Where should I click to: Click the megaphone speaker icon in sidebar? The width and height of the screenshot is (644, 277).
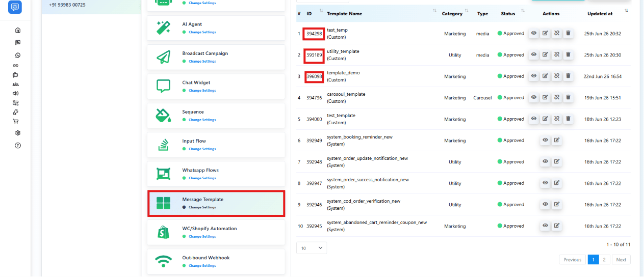[x=16, y=93]
